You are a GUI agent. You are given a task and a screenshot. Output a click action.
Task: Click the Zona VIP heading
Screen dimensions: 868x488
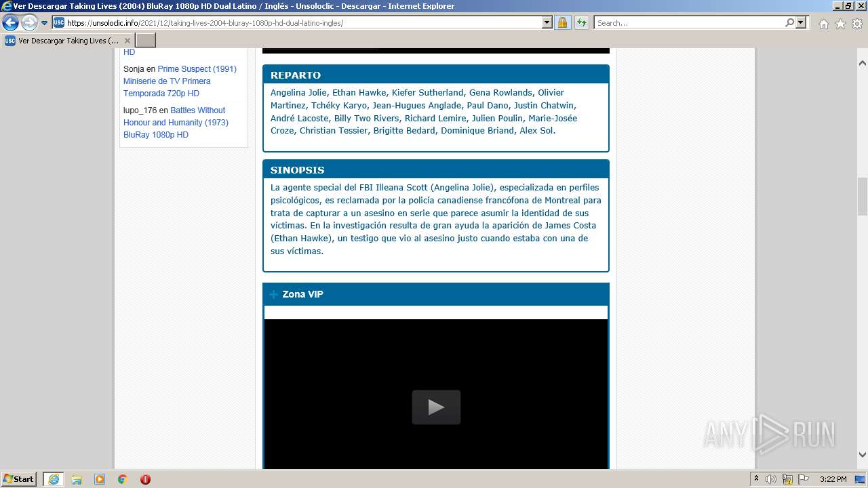302,294
